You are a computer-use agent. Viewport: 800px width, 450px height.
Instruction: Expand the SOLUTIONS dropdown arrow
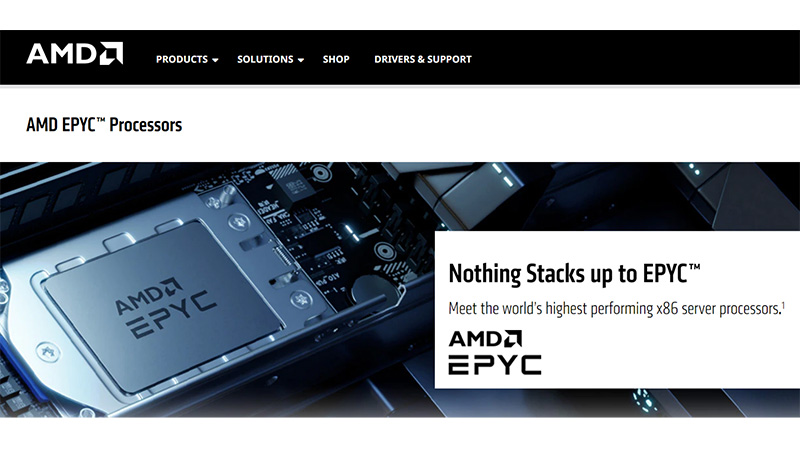301,60
